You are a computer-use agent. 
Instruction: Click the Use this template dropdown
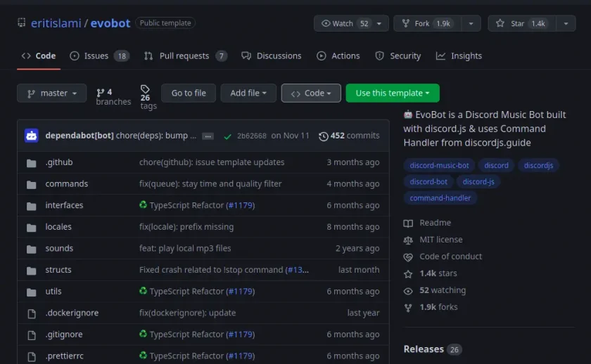393,93
